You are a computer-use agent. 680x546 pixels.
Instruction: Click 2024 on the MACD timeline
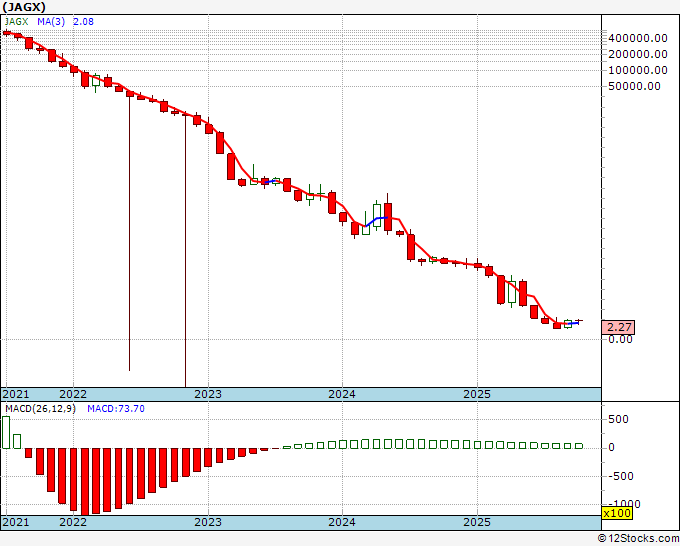click(x=342, y=522)
